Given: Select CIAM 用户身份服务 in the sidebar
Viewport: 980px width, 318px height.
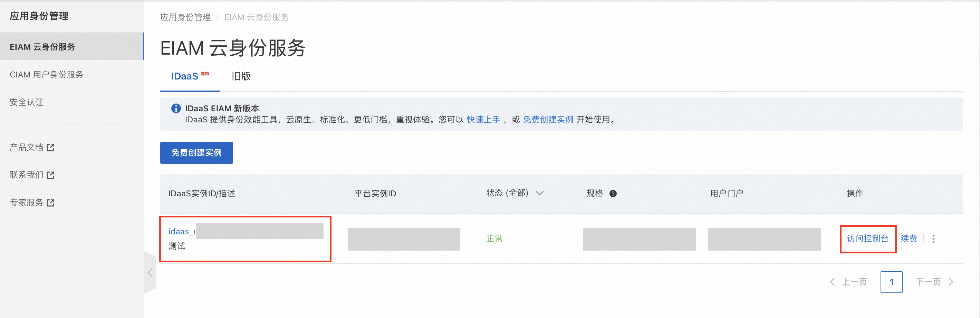Looking at the screenshot, I should (46, 75).
